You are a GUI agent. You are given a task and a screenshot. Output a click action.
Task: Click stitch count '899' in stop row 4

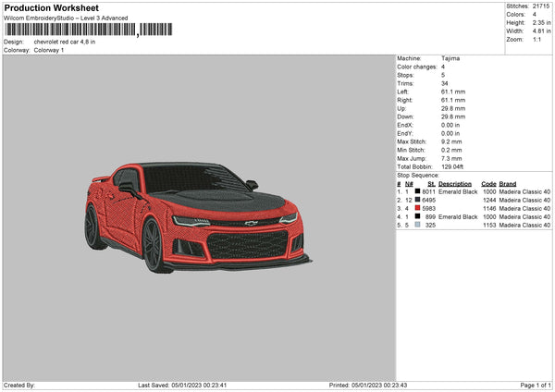[x=430, y=217]
